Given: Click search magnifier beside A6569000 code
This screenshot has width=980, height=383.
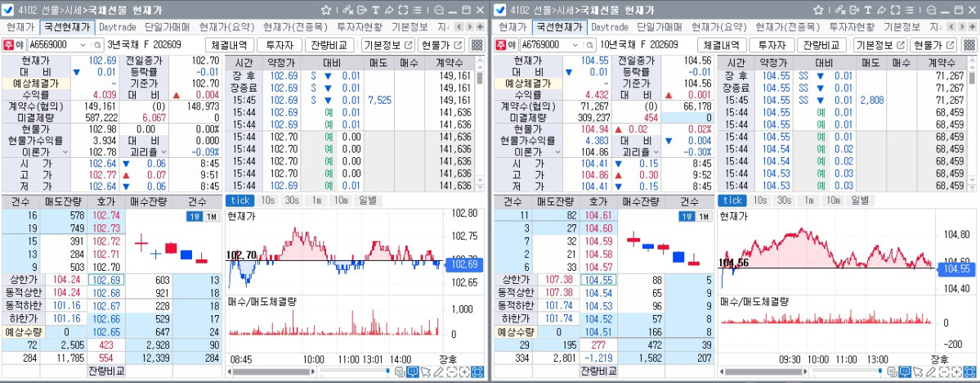Looking at the screenshot, I should [x=97, y=45].
